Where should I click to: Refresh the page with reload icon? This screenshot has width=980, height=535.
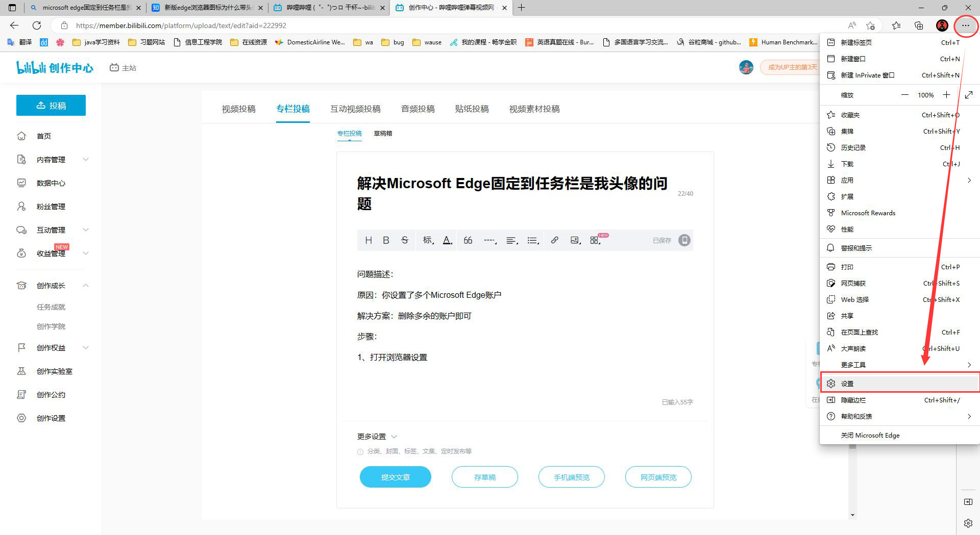coord(37,26)
